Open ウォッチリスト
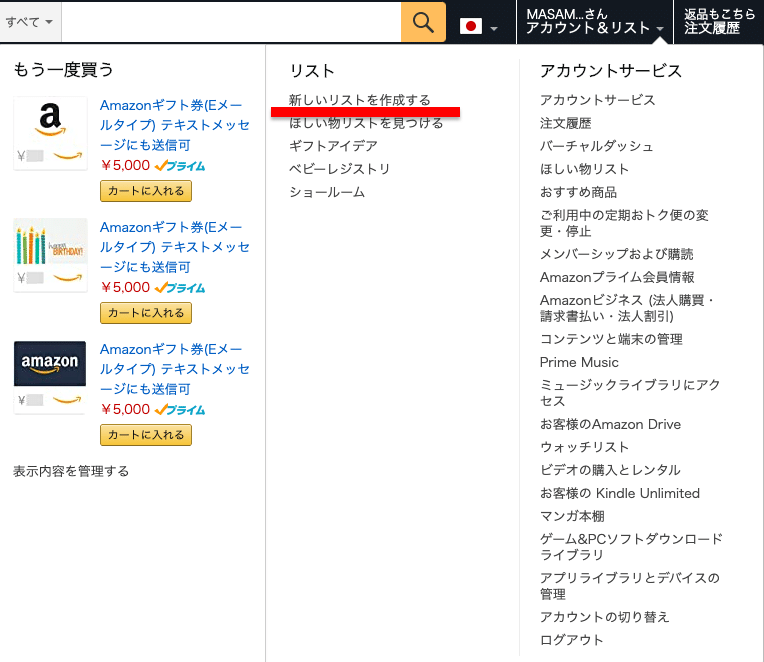This screenshot has height=662, width=764. [584, 447]
